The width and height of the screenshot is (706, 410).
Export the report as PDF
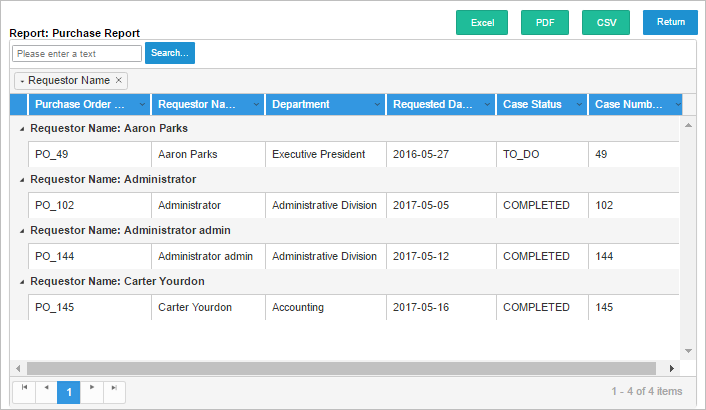pyautogui.click(x=545, y=22)
